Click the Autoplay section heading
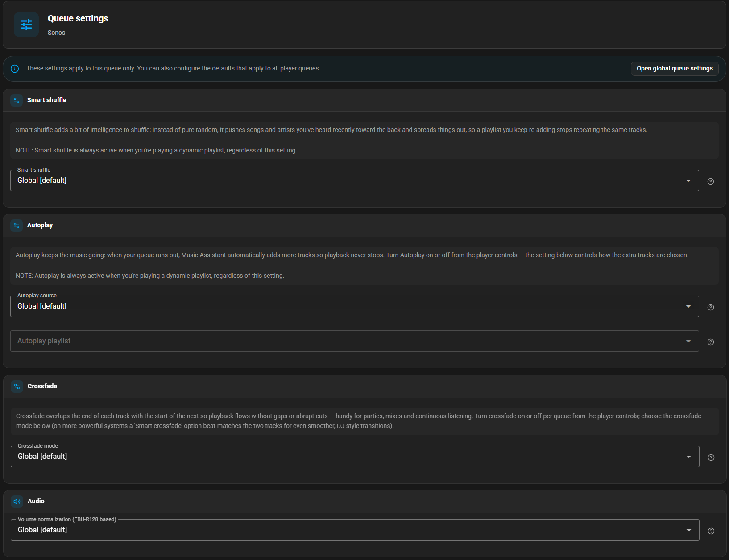Image resolution: width=729 pixels, height=560 pixels. [40, 226]
